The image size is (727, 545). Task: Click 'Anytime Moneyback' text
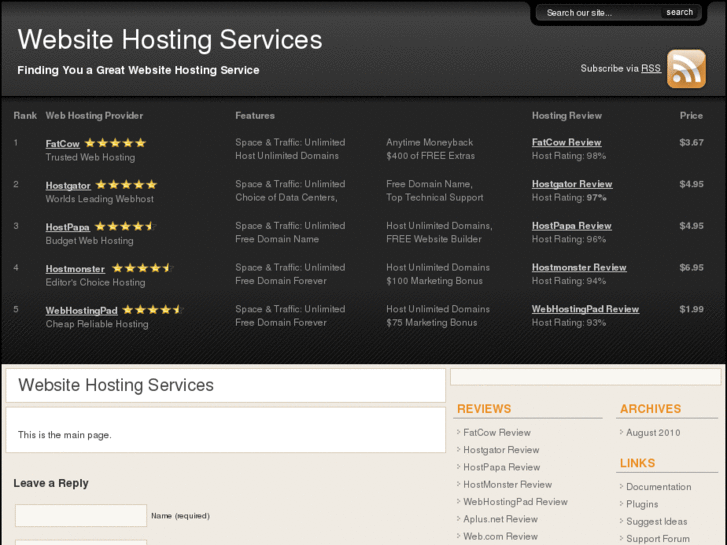pos(430,142)
